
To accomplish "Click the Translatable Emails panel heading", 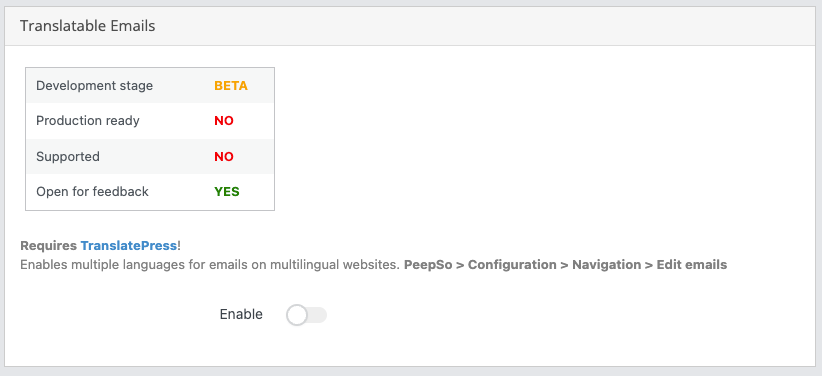I will click(x=88, y=26).
